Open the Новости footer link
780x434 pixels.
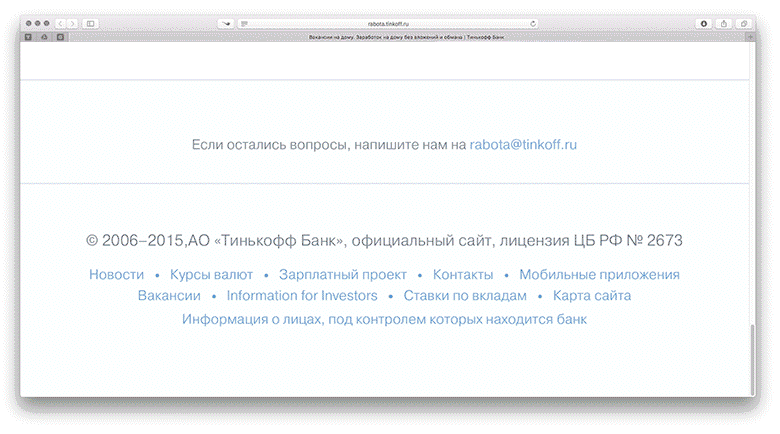116,274
